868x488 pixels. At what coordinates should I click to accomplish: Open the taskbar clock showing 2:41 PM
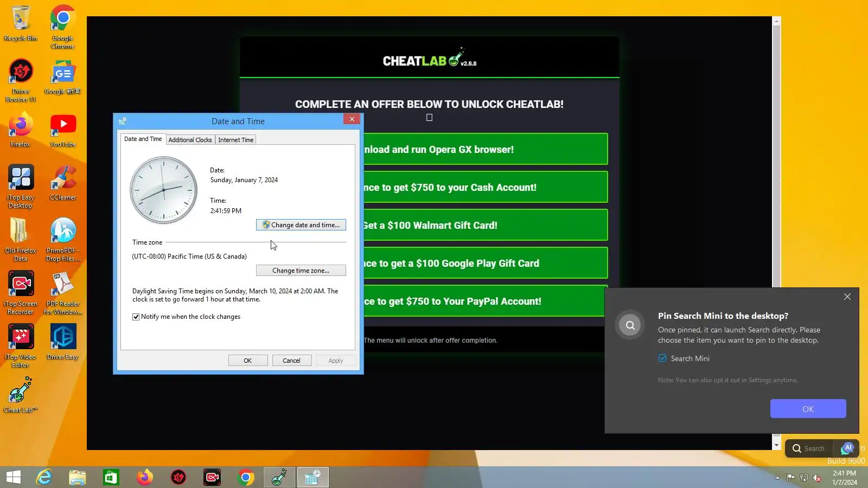point(845,478)
